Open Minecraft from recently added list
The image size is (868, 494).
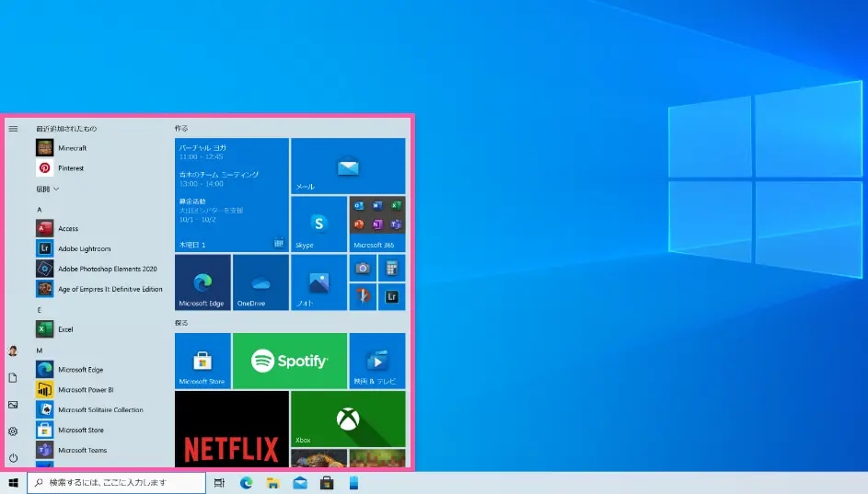click(x=72, y=148)
